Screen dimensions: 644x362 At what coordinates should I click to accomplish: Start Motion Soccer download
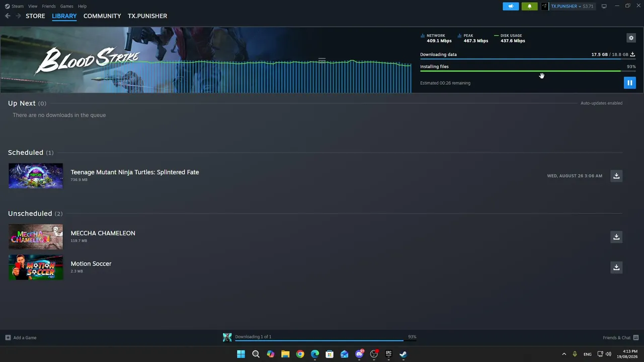616,267
